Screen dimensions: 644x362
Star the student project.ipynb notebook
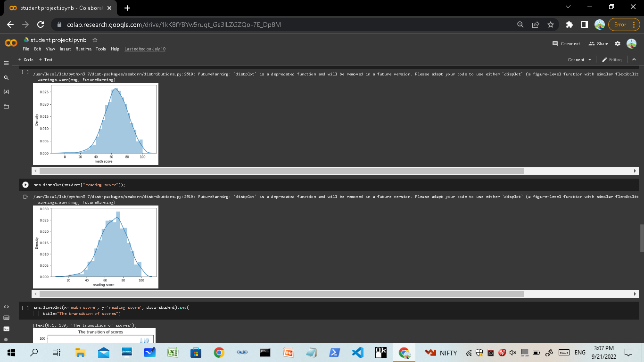(x=95, y=40)
